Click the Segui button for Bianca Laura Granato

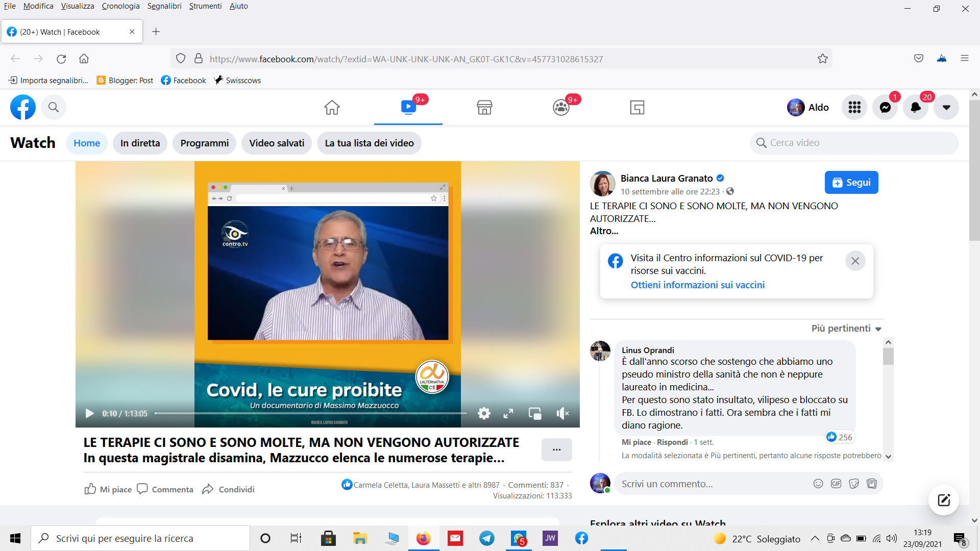point(851,183)
